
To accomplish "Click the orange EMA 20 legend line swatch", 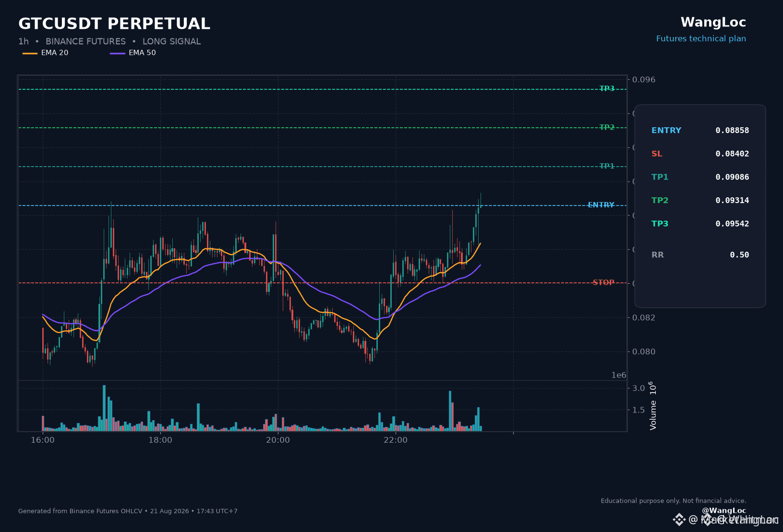I will 30,53.
